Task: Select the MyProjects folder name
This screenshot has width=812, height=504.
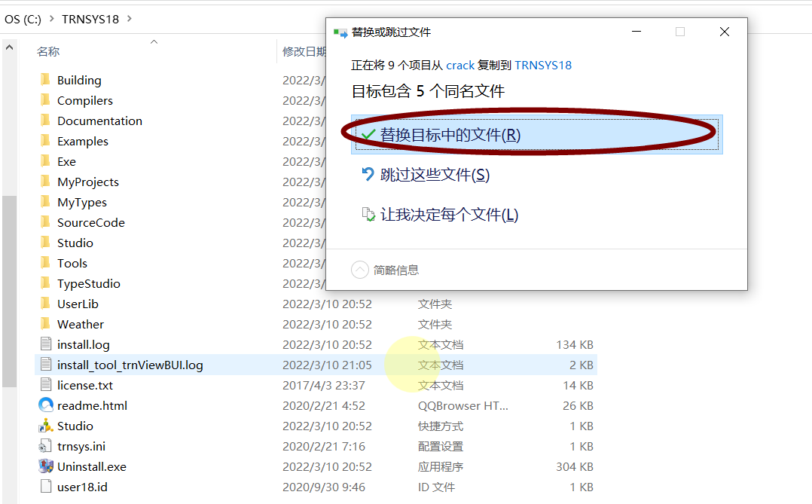Action: (x=88, y=182)
